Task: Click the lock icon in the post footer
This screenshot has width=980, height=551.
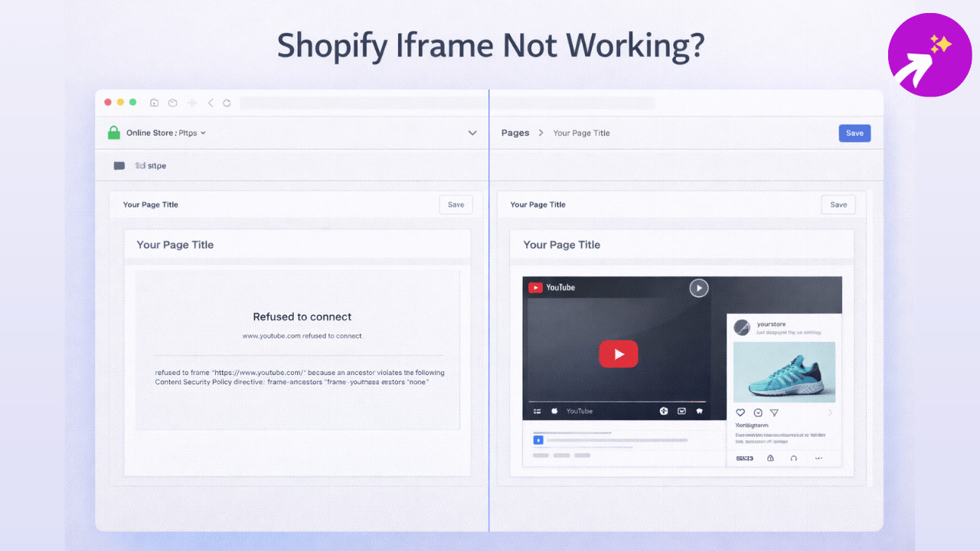Action: pos(770,458)
